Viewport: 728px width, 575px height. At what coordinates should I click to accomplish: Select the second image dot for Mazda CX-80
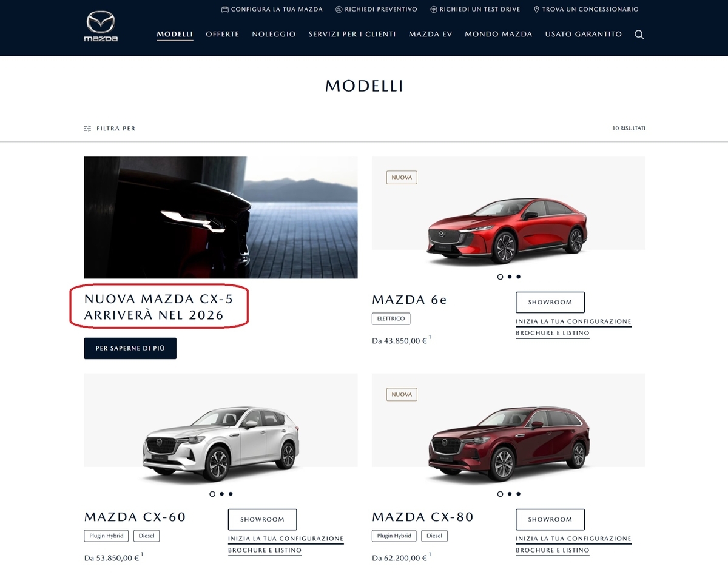[x=510, y=494]
